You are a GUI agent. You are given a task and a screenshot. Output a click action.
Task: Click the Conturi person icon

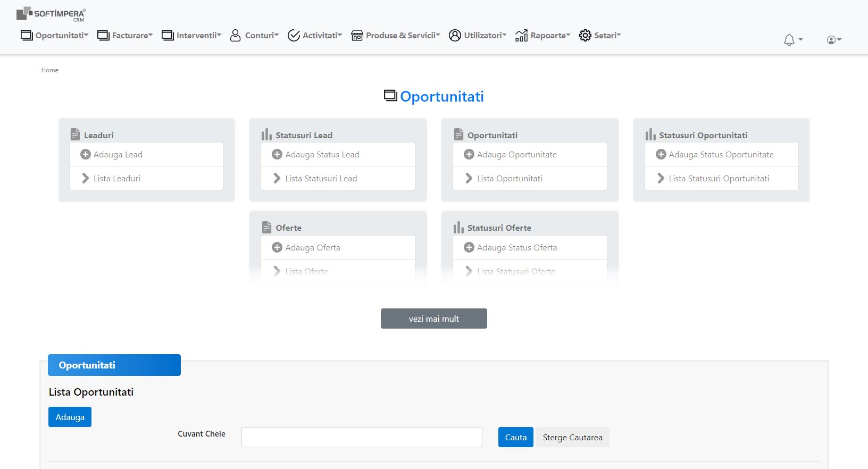(x=236, y=35)
